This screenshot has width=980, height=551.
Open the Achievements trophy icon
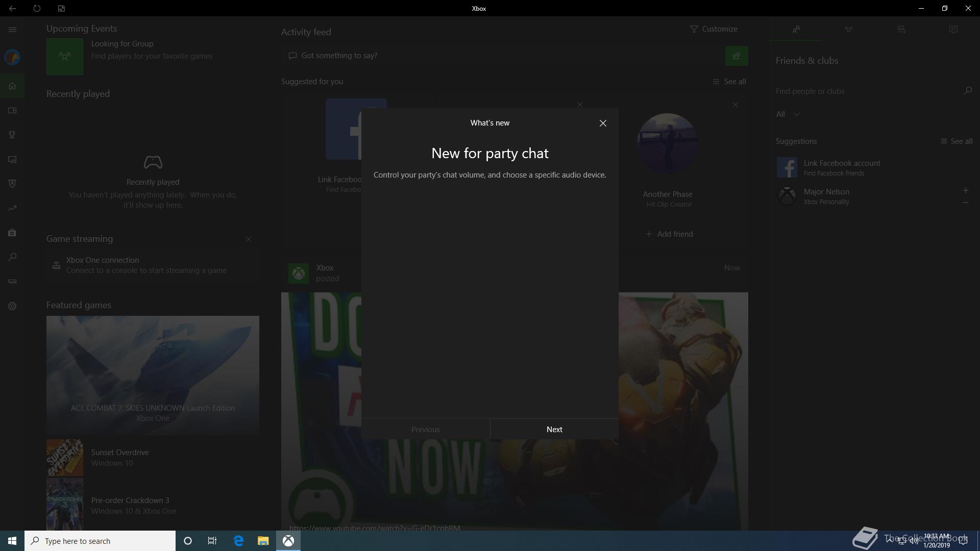pos(12,135)
